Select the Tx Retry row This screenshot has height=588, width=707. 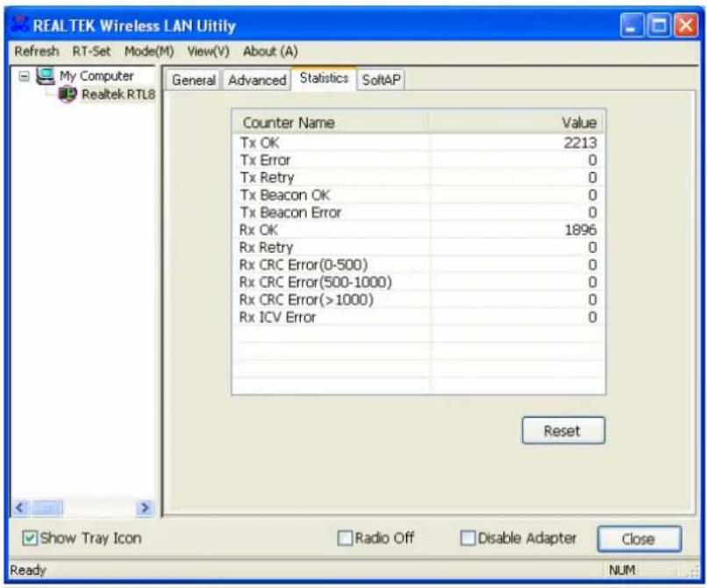point(418,177)
